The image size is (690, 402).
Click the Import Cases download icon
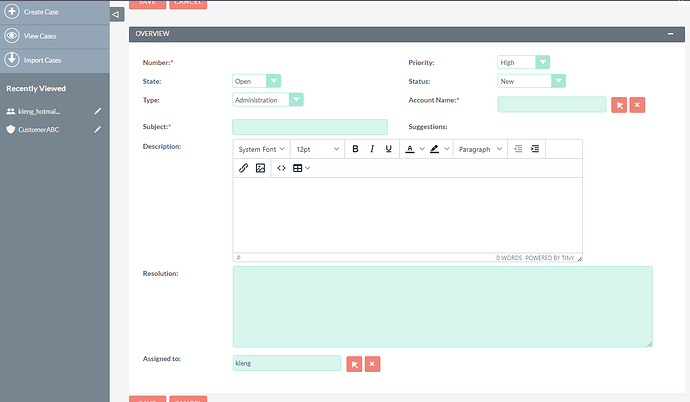pos(12,59)
